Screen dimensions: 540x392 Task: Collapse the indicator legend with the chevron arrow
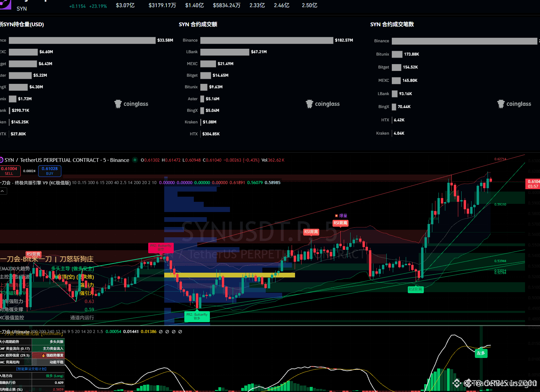[x=2, y=191]
